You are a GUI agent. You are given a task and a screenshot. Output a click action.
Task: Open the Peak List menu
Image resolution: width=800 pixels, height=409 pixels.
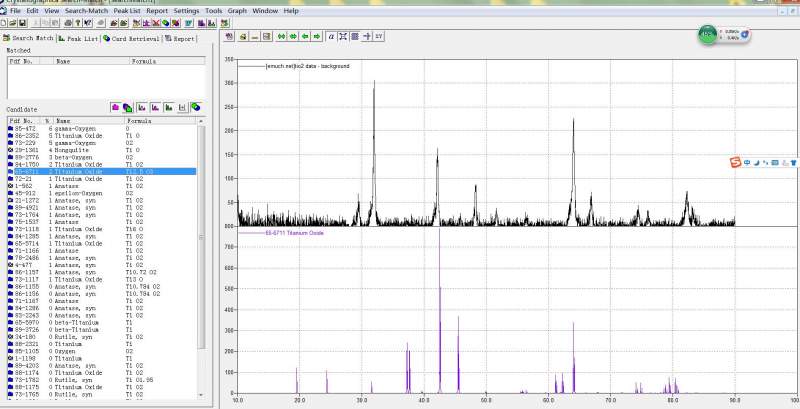click(127, 10)
